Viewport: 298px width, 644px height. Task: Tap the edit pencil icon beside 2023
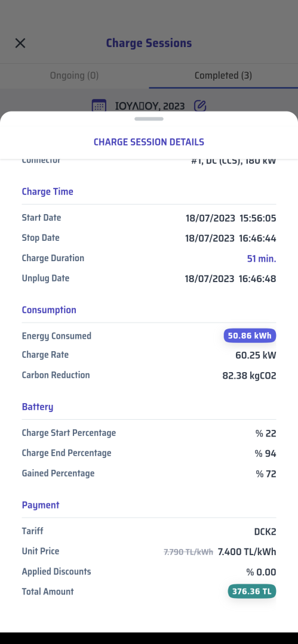point(199,106)
